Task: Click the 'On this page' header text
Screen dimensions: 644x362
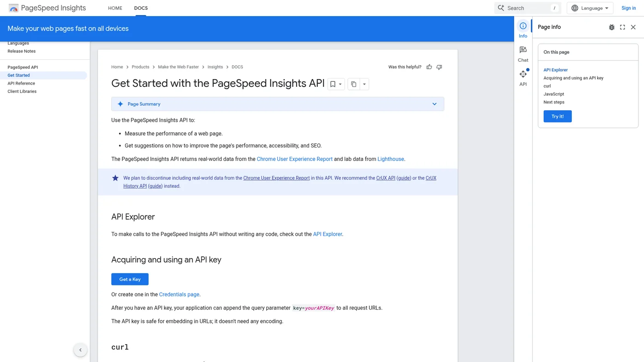Action: click(557, 52)
